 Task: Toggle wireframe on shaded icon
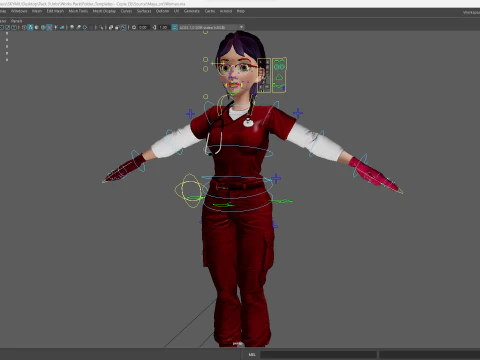coord(43,27)
